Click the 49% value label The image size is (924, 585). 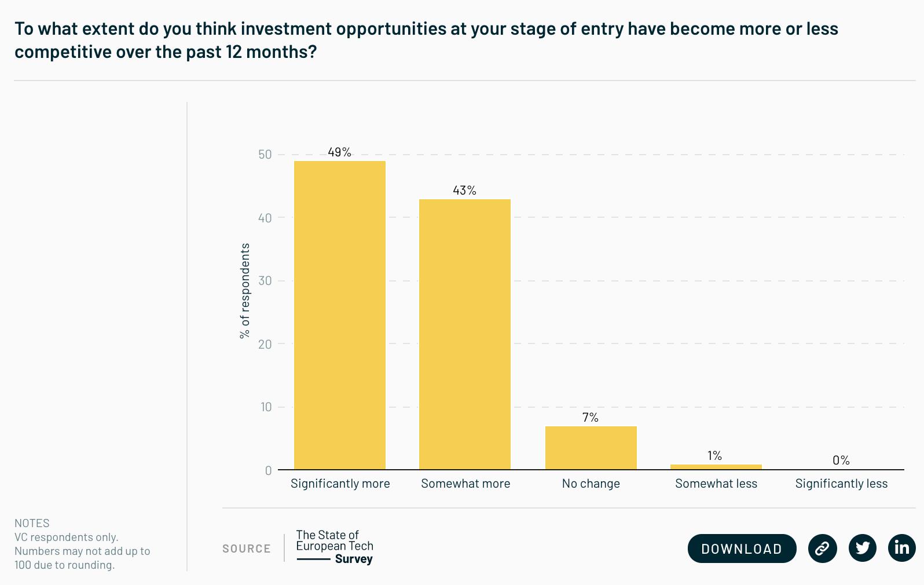339,152
